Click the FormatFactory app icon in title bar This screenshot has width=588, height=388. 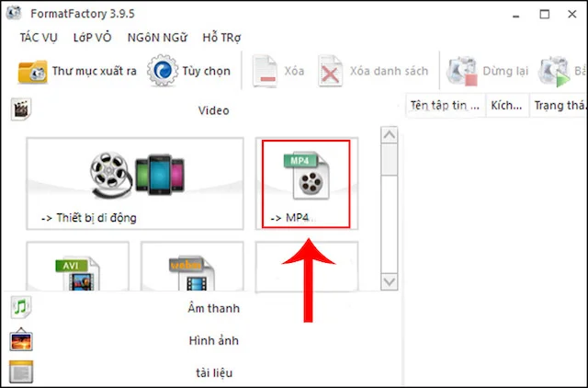14,13
